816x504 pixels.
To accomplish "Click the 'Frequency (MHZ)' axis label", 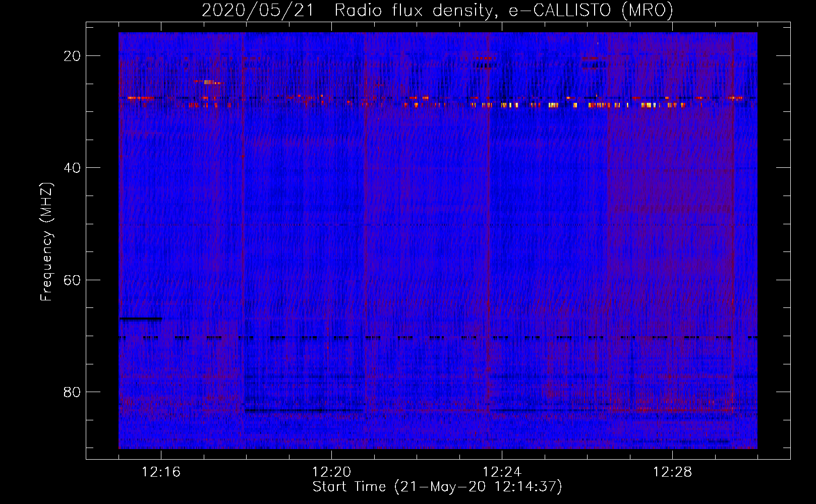I will (x=46, y=242).
